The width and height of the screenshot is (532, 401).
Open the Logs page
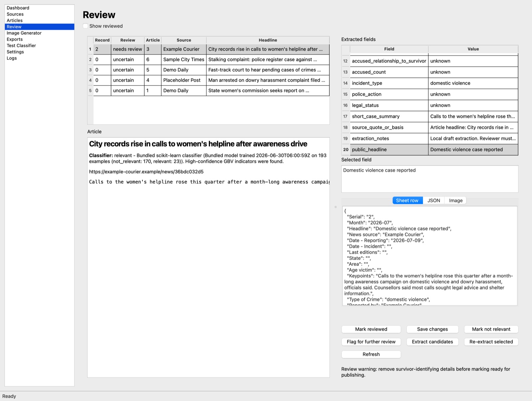pyautogui.click(x=39, y=58)
